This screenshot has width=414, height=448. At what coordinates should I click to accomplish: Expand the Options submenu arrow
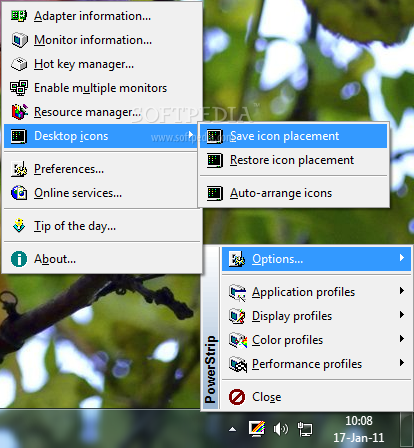coord(402,258)
